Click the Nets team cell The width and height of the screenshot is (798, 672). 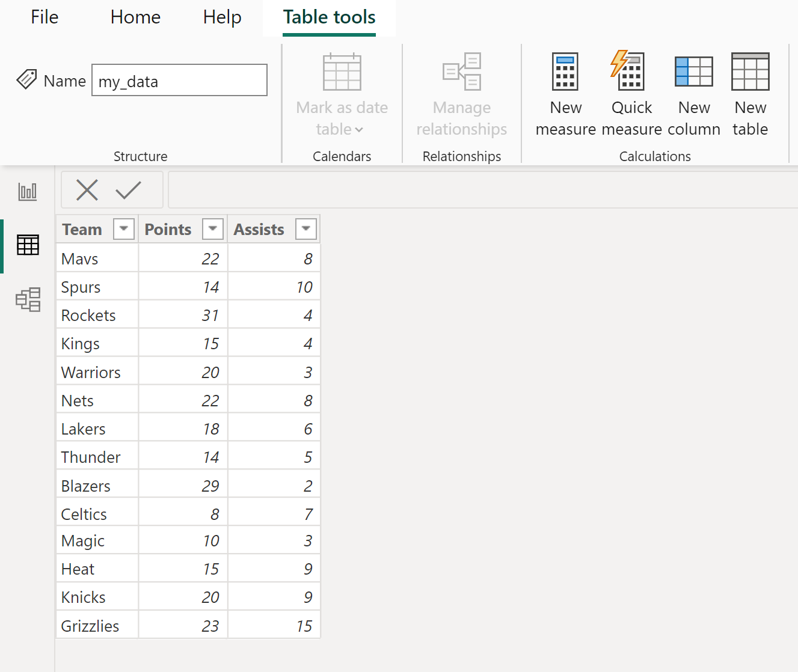(97, 400)
